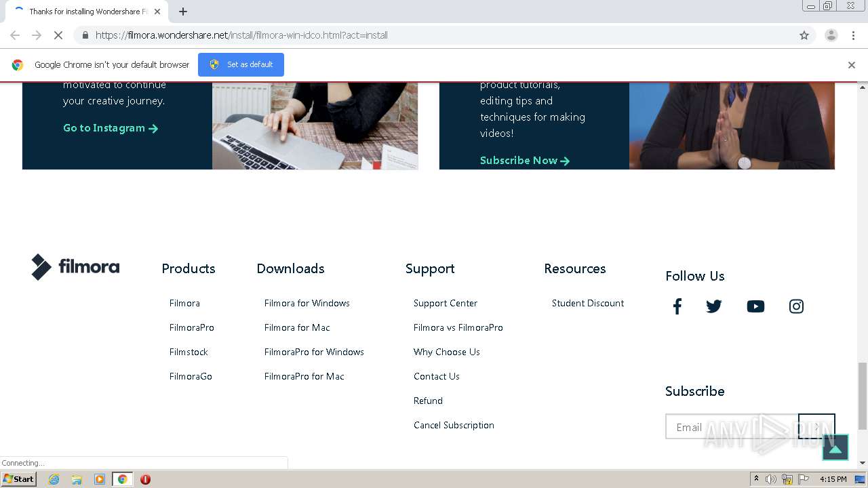Open Internet Explorer from the taskbar
Image resolution: width=868 pixels, height=488 pixels.
click(54, 479)
